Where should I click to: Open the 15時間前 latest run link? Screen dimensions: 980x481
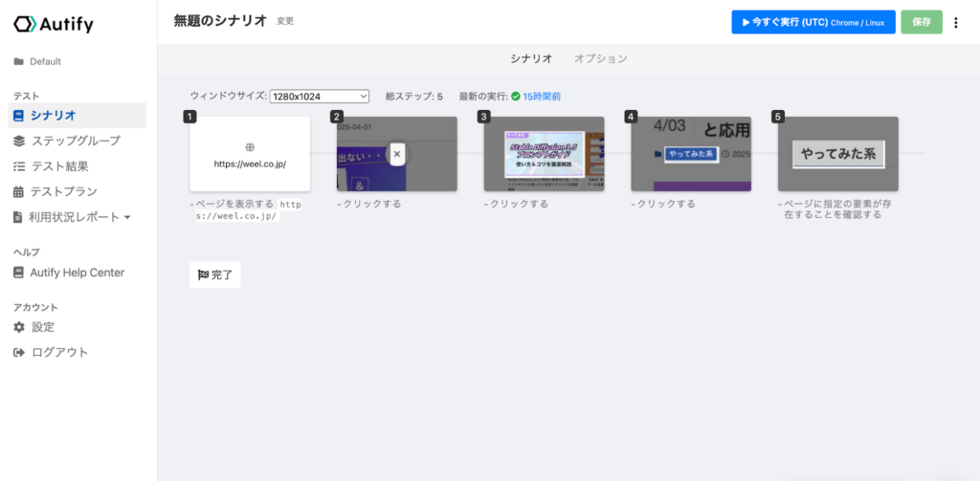(x=542, y=97)
